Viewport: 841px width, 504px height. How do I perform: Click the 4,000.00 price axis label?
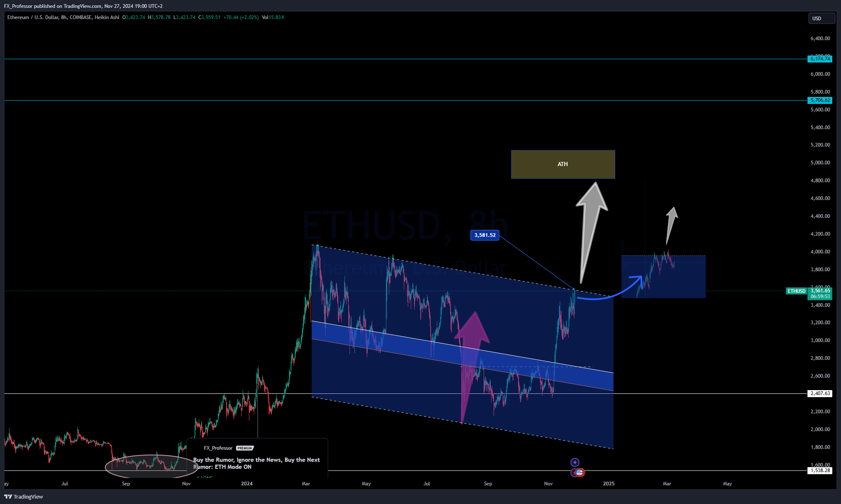[820, 252]
